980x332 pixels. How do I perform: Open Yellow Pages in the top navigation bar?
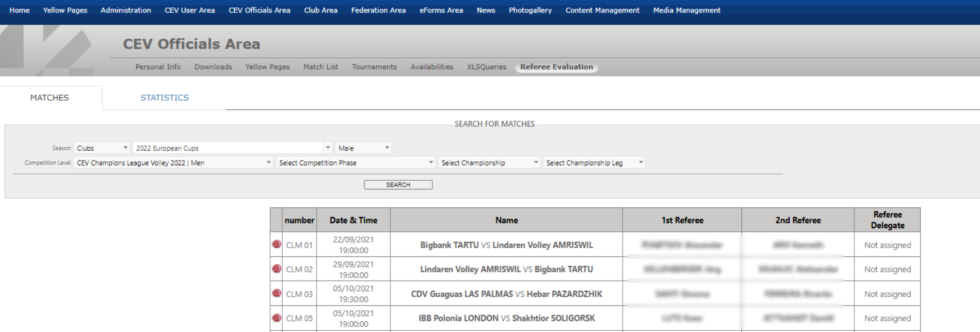coord(65,10)
